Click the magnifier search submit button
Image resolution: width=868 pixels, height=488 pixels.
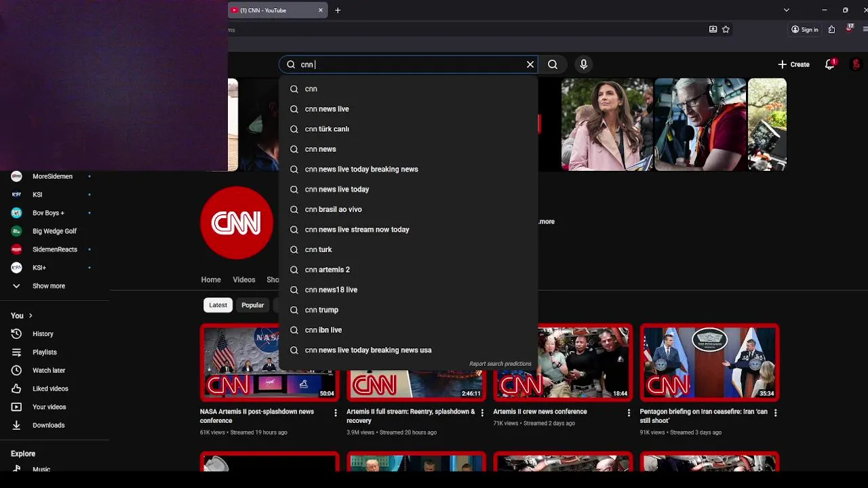[553, 64]
